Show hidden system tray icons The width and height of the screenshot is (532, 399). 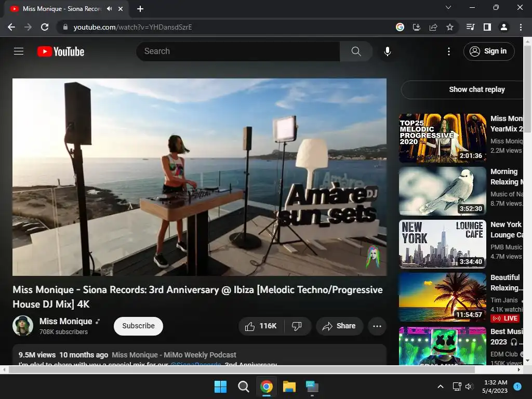click(441, 387)
